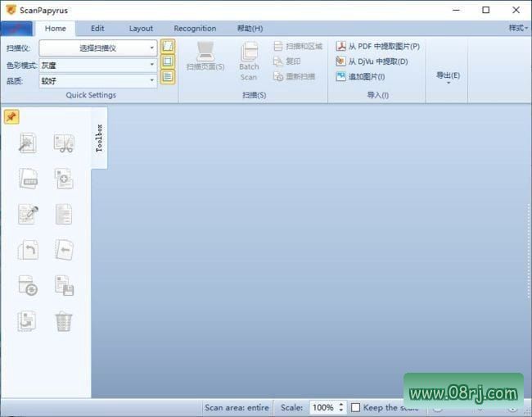Click the 扫描页面(S) label text

[205, 66]
